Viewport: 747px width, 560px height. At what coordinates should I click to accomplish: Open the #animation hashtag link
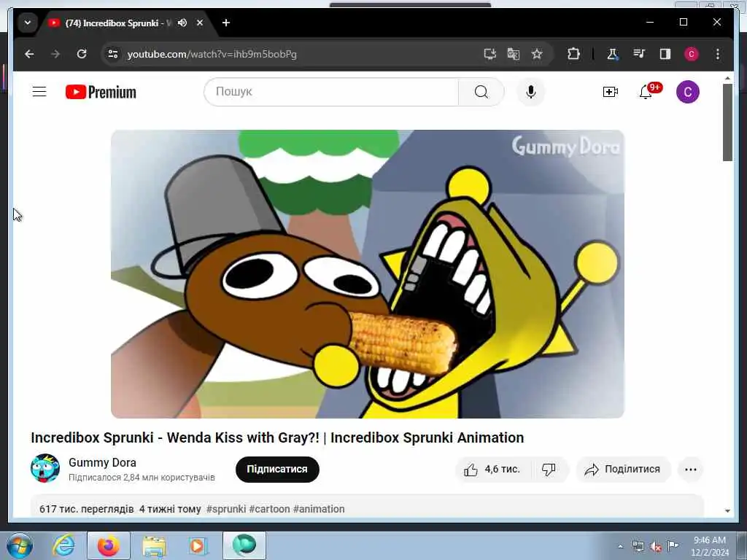pyautogui.click(x=319, y=508)
